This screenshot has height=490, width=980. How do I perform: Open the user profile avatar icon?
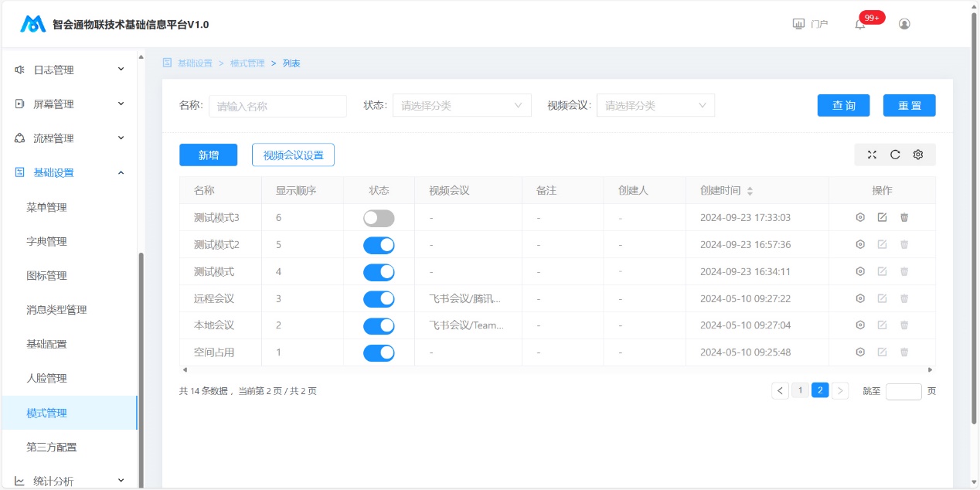904,24
